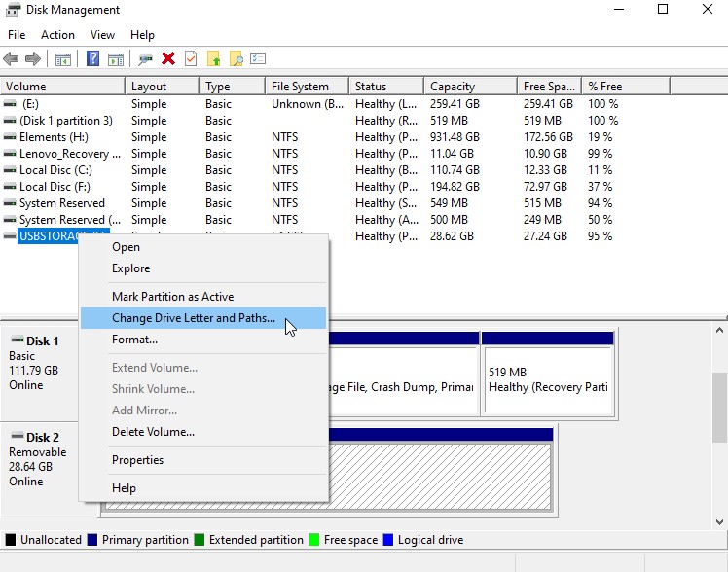
Task: Click the checklist settings icon in toolbar
Action: (258, 58)
